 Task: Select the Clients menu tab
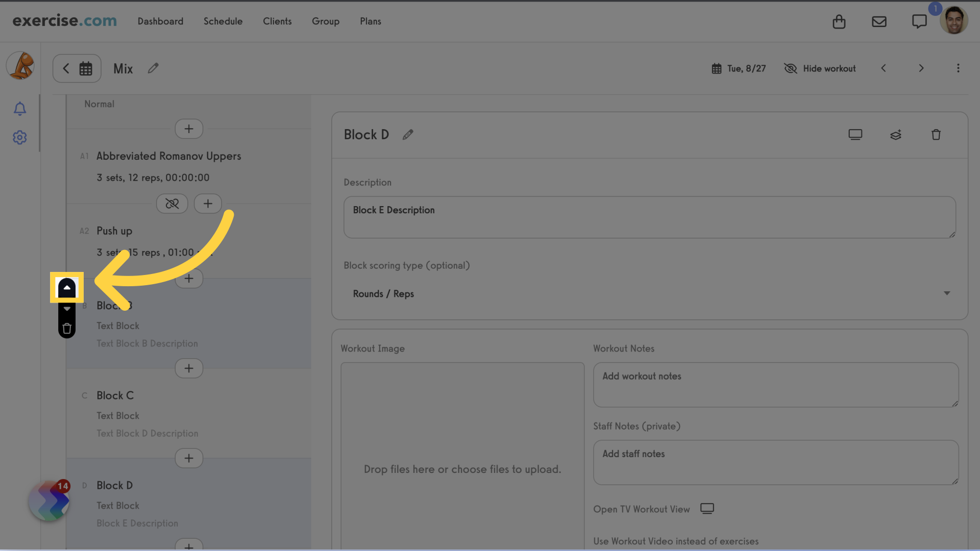click(277, 21)
